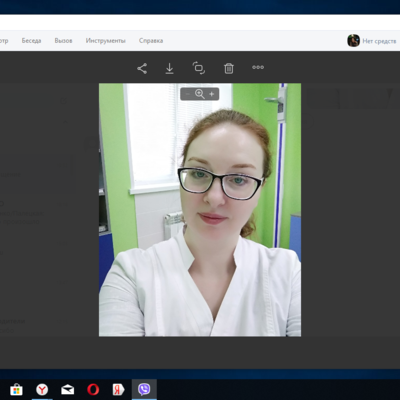This screenshot has width=400, height=400.
Task: Click the Нет средств balance link
Action: (x=379, y=41)
